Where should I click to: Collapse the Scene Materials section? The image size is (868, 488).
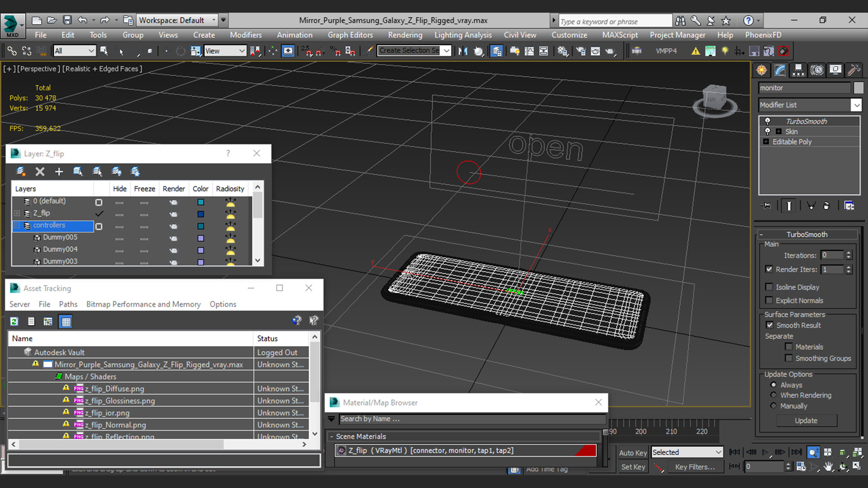coord(331,436)
